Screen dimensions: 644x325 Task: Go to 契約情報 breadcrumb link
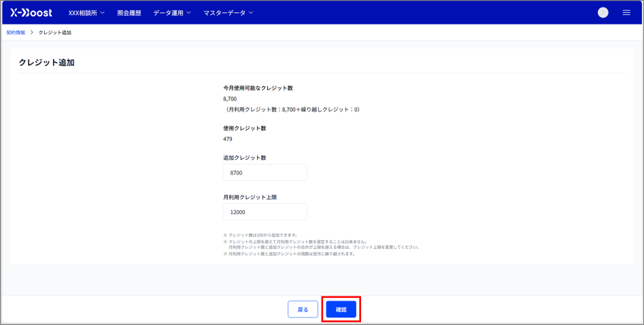coord(16,33)
